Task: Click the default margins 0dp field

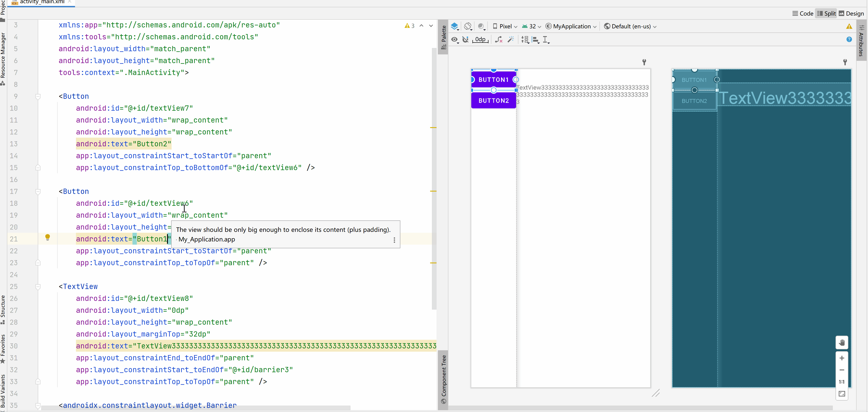Action: click(480, 39)
